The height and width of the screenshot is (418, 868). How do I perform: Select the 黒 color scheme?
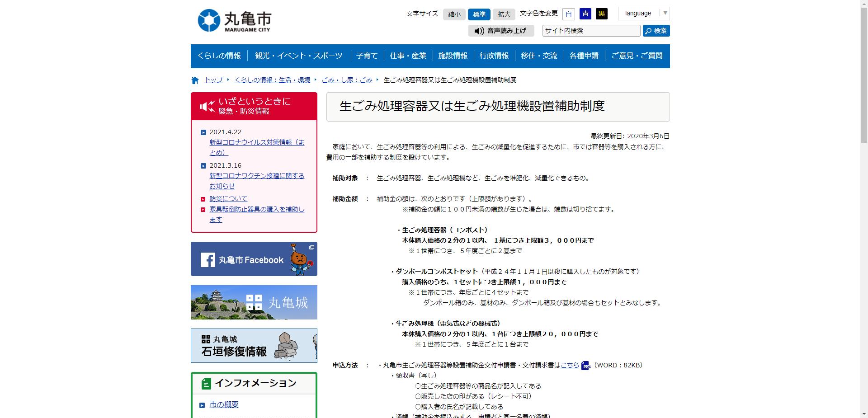(602, 14)
